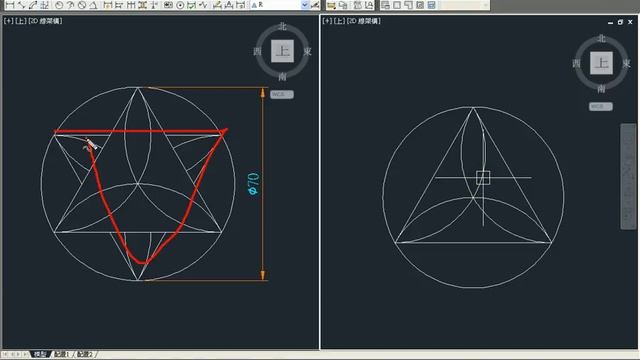Select the Quick Dimension tool
Viewport: 640px width, 360px height.
(x=107, y=5)
